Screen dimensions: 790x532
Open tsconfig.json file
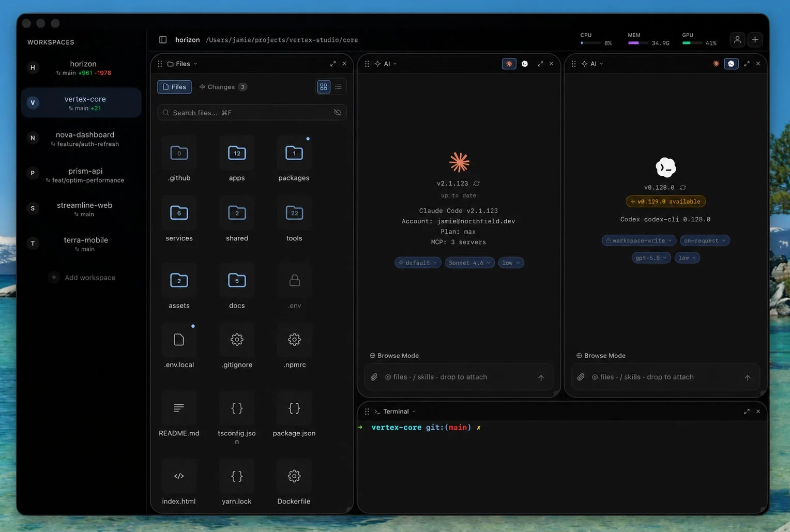tap(237, 418)
